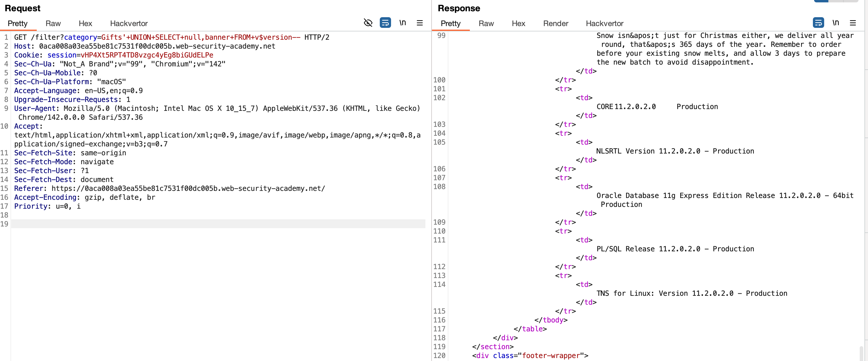Open Hackvertor tab in Request panel

click(x=129, y=24)
